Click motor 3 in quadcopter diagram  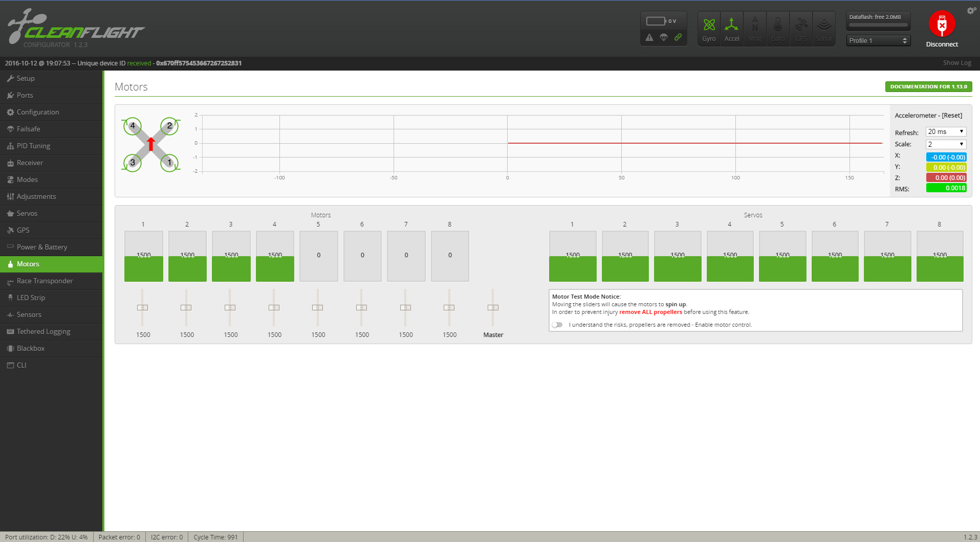click(x=133, y=163)
